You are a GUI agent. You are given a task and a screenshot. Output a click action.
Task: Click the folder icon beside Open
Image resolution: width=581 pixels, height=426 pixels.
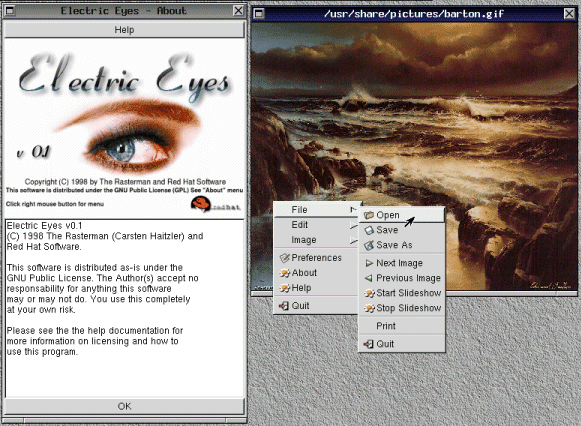click(368, 215)
